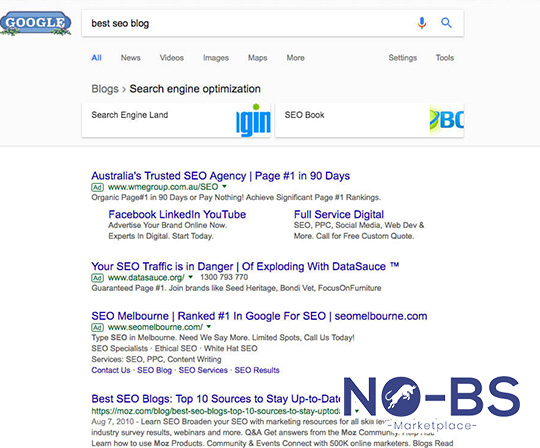Click the Ad badge beside seomelbourne.com
This screenshot has height=448, width=540.
click(97, 327)
